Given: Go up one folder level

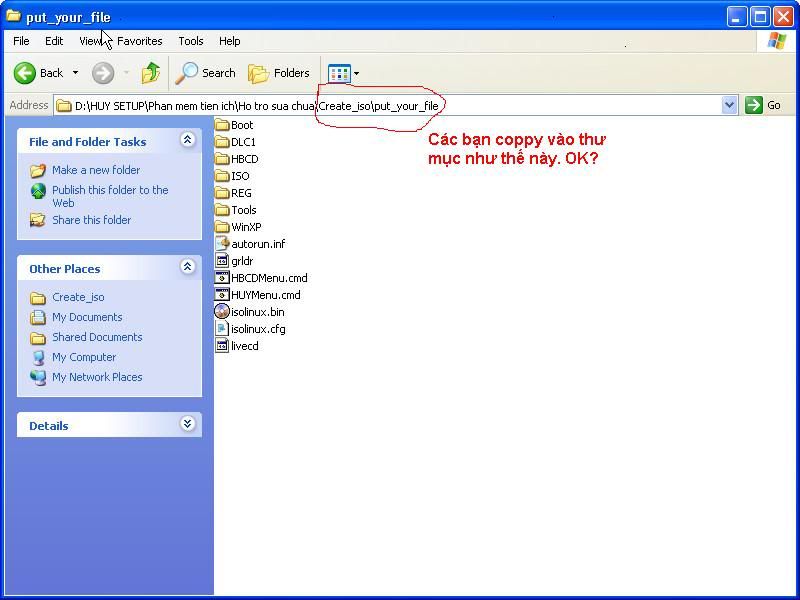Looking at the screenshot, I should point(151,73).
